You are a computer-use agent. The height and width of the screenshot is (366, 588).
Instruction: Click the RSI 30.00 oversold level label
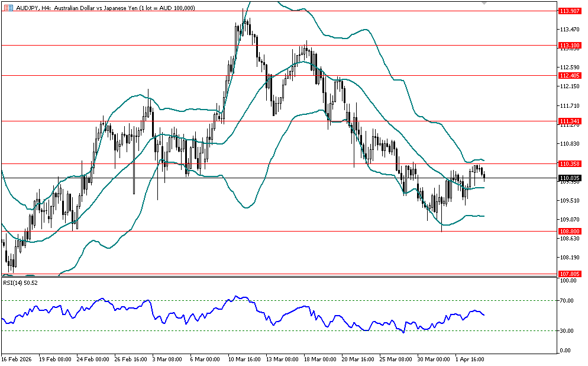point(568,330)
